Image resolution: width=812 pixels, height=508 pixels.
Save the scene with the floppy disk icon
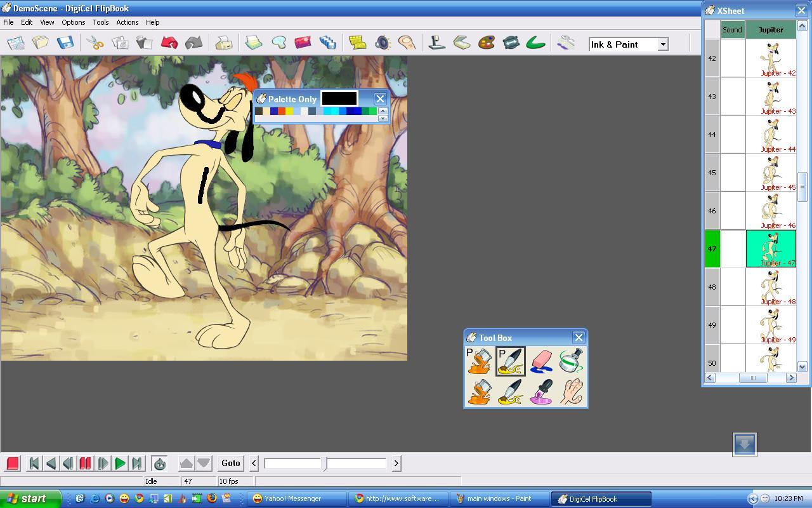[x=65, y=43]
